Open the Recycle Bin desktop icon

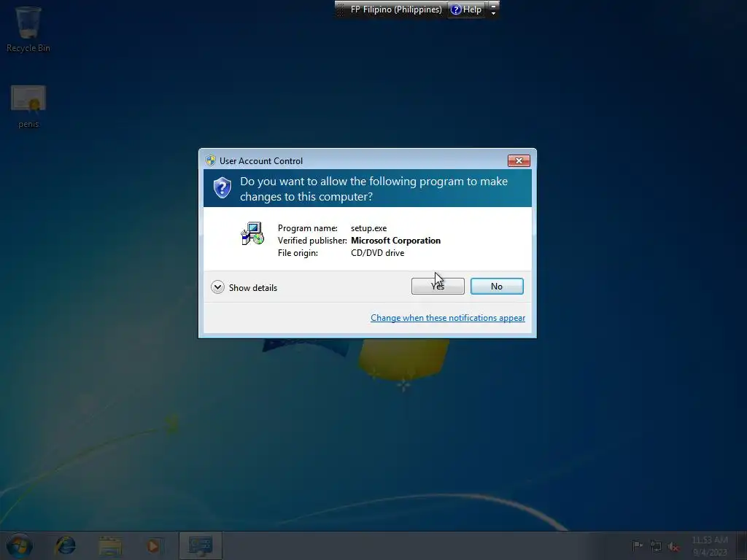coord(28,28)
